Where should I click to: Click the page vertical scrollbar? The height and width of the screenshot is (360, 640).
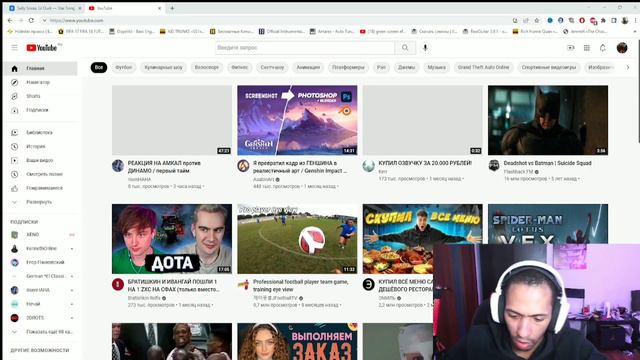click(638, 92)
